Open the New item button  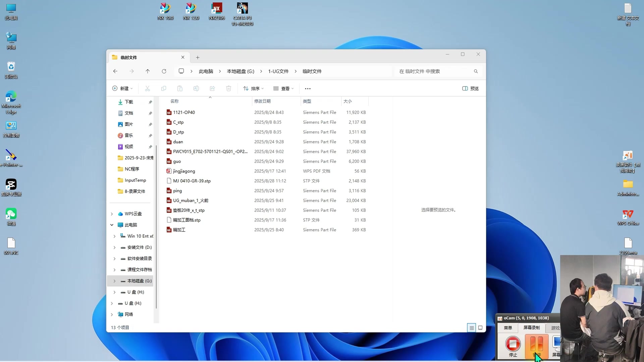(122, 88)
